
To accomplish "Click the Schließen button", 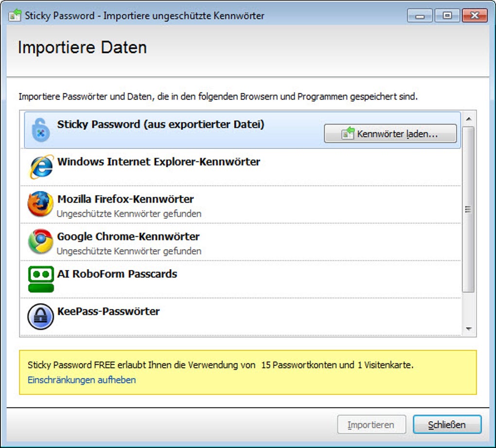I will tap(447, 425).
